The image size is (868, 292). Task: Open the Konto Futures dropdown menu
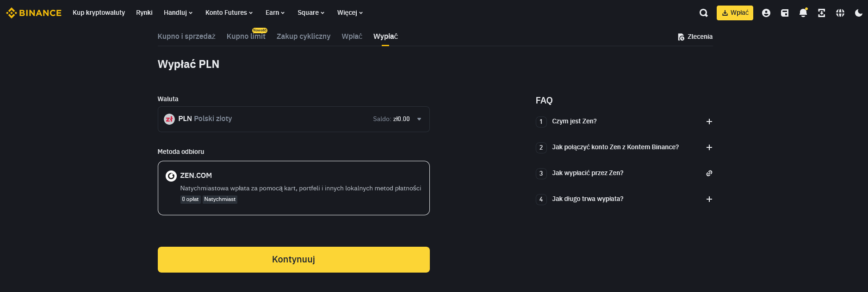click(x=229, y=13)
